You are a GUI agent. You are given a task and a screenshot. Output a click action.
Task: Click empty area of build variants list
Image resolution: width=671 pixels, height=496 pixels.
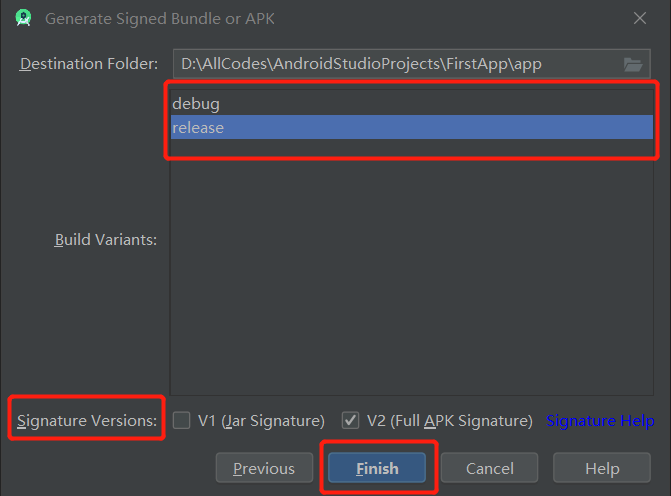(x=412, y=274)
